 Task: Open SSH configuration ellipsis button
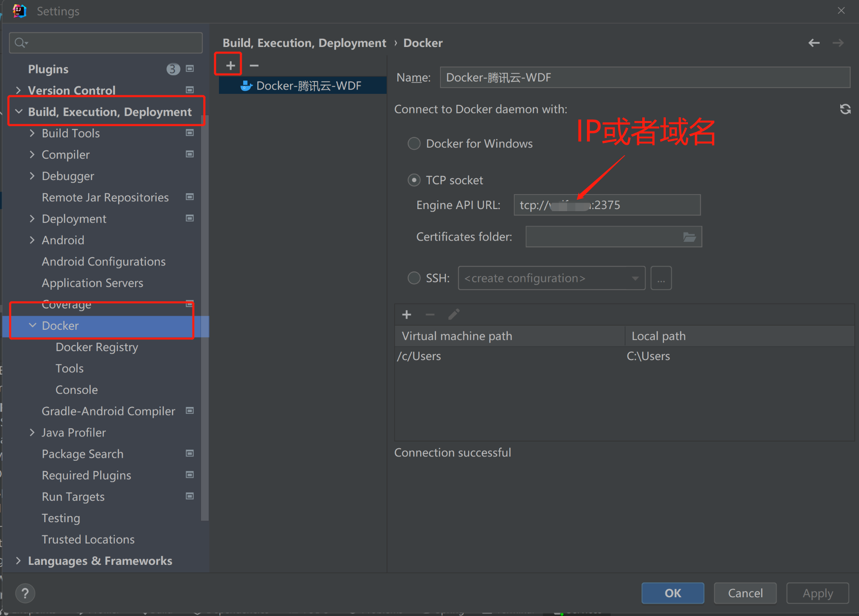pos(661,279)
